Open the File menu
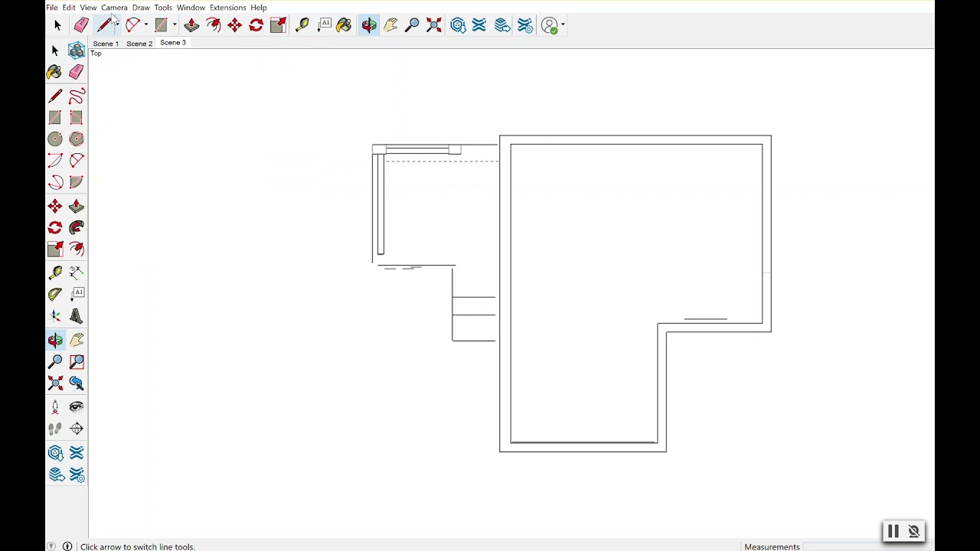This screenshot has height=551, width=980. pos(51,8)
